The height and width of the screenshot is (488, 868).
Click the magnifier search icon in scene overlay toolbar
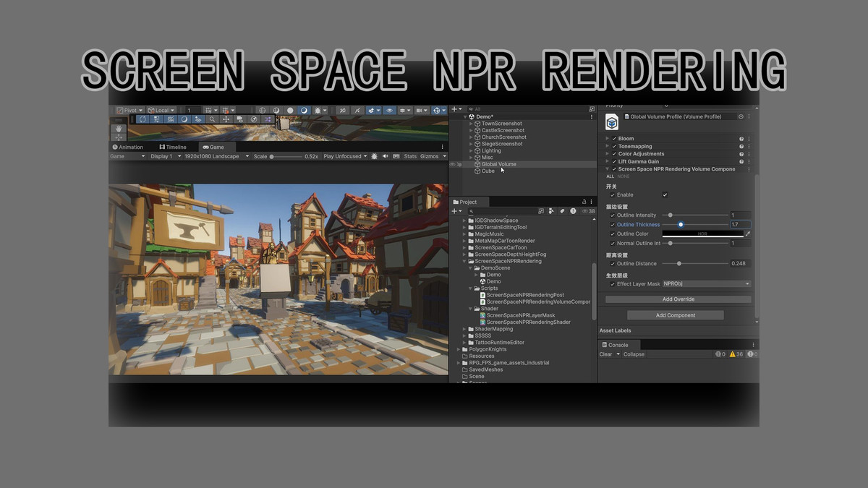(212, 119)
